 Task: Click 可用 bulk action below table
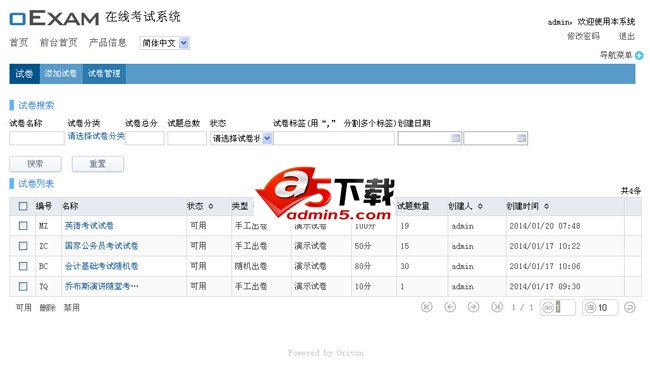coord(24,308)
